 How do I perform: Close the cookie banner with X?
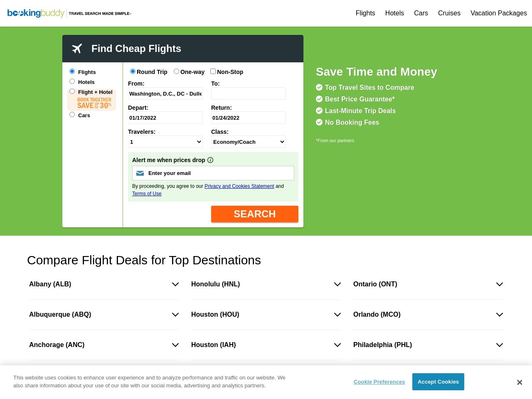[520, 382]
